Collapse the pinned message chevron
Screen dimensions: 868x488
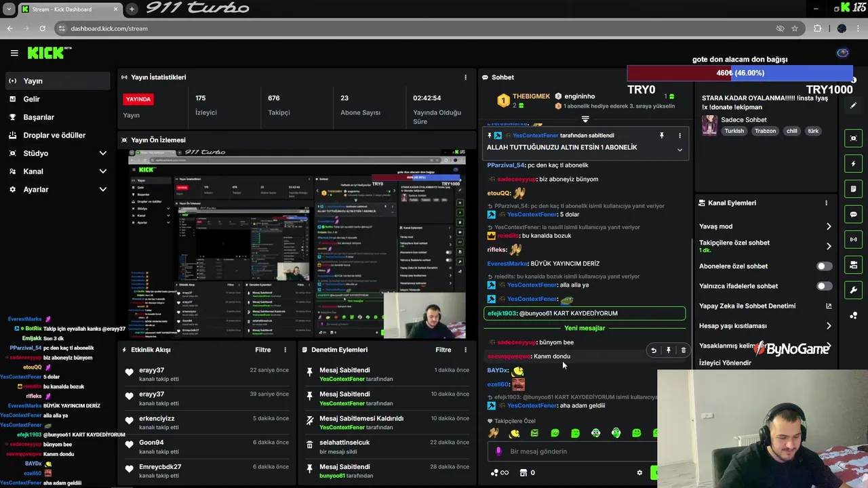tap(679, 150)
